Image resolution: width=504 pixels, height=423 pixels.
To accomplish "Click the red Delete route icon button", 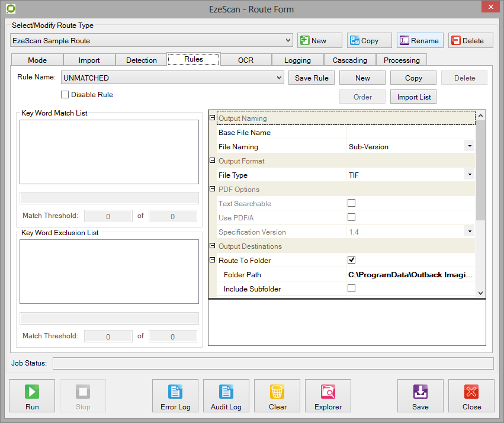I will [x=456, y=40].
